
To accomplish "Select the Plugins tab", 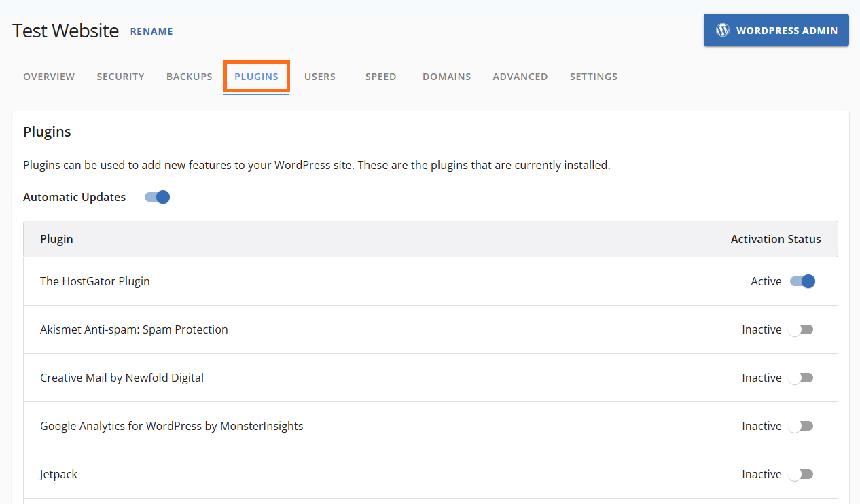I will 257,77.
